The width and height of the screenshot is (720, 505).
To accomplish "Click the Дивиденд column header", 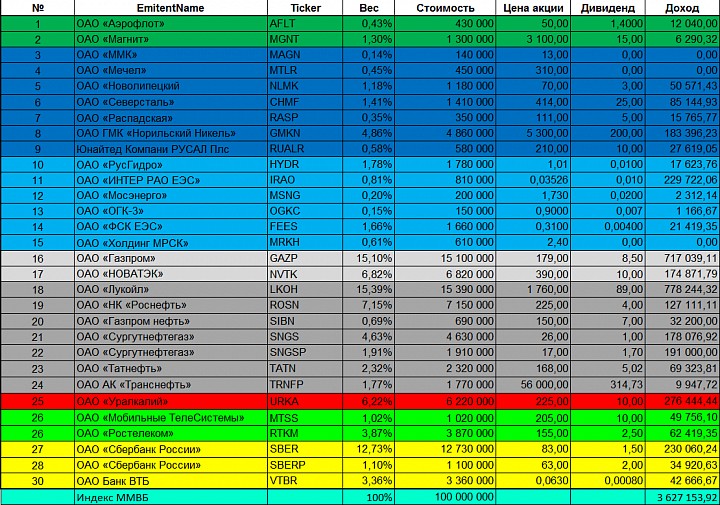I will coord(608,8).
